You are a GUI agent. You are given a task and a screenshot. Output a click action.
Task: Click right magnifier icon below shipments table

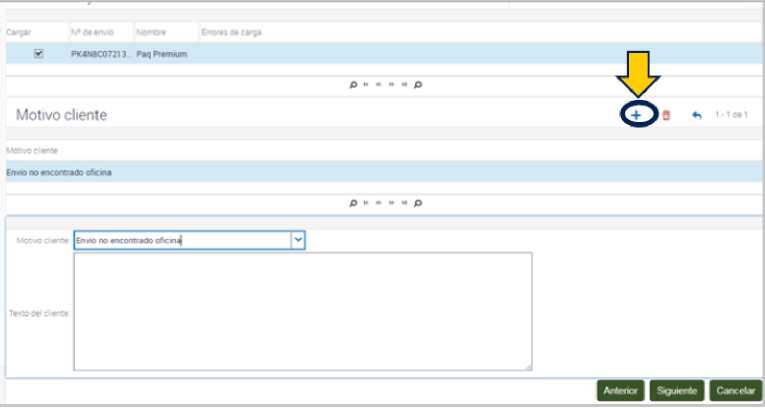pyautogui.click(x=418, y=85)
